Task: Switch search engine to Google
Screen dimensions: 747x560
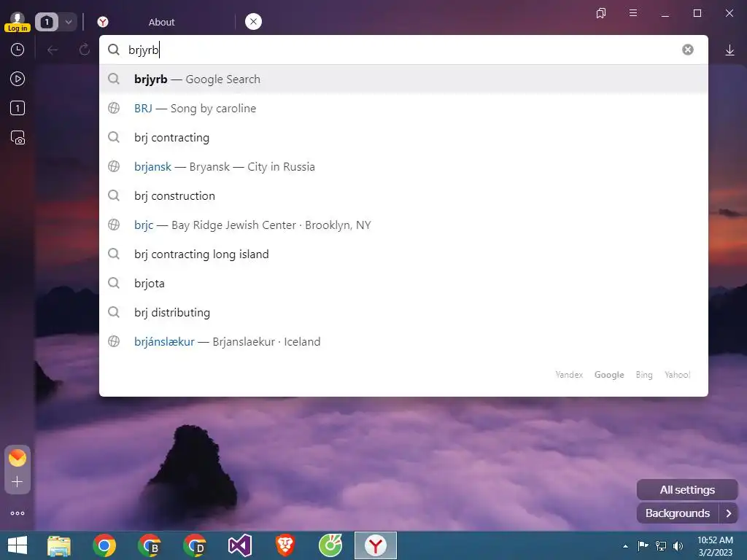Action: tap(609, 375)
